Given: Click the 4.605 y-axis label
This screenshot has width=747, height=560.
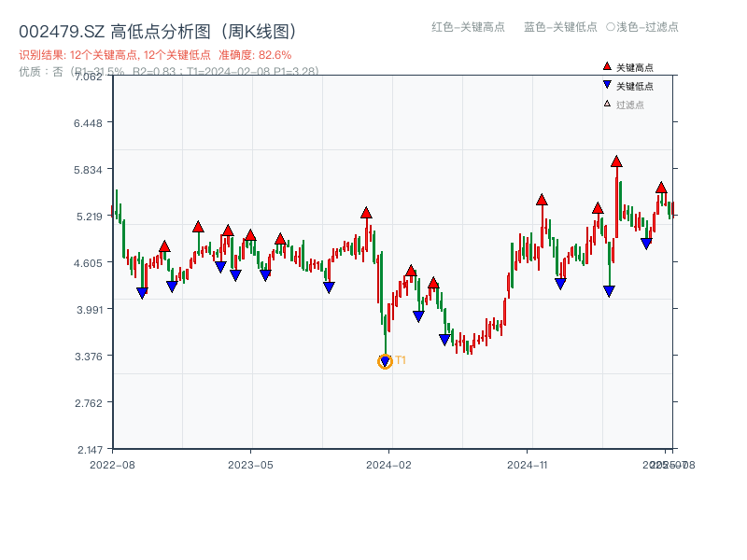Looking at the screenshot, I should point(88,263).
